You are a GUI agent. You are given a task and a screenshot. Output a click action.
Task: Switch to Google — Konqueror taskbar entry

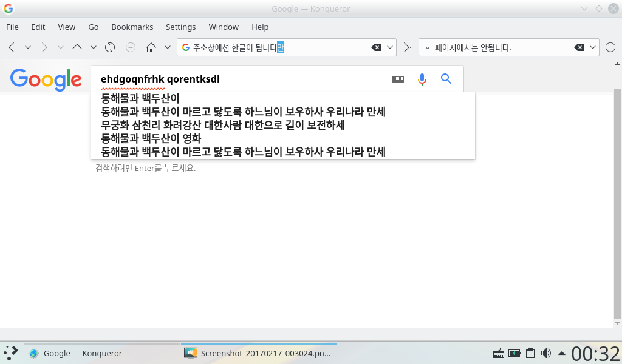click(101, 353)
